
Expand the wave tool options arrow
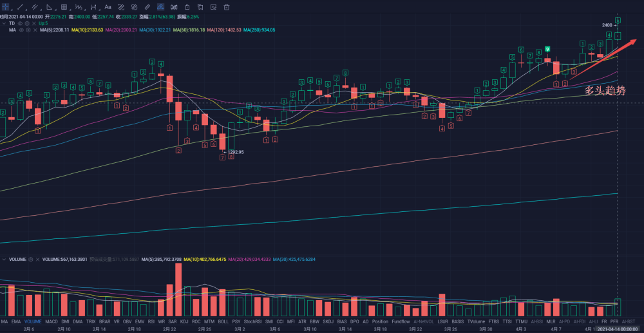coord(85,10)
